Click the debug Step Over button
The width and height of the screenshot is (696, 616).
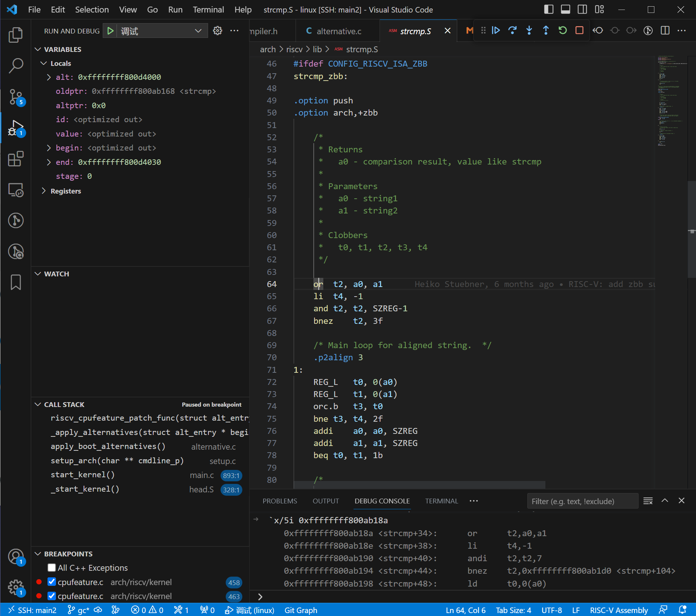tap(512, 31)
